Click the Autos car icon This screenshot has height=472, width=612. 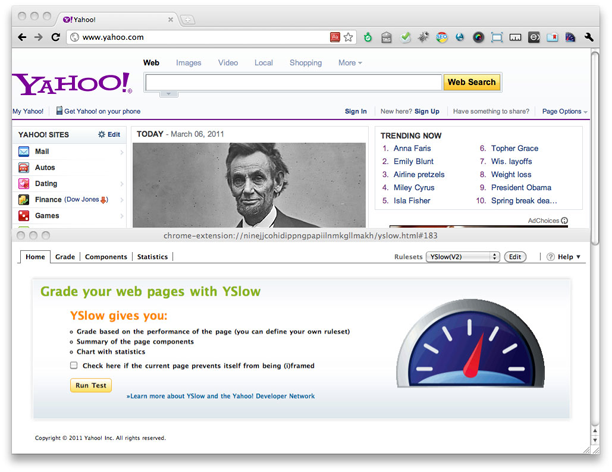point(23,167)
